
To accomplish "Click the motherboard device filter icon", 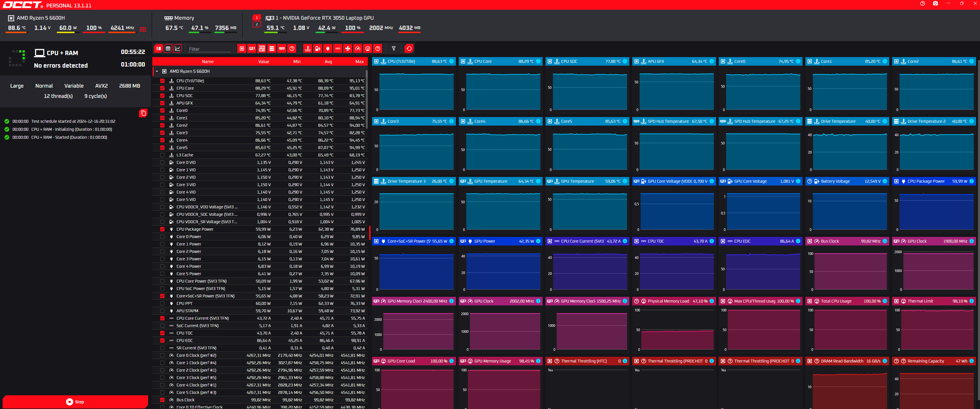I will pyautogui.click(x=262, y=49).
